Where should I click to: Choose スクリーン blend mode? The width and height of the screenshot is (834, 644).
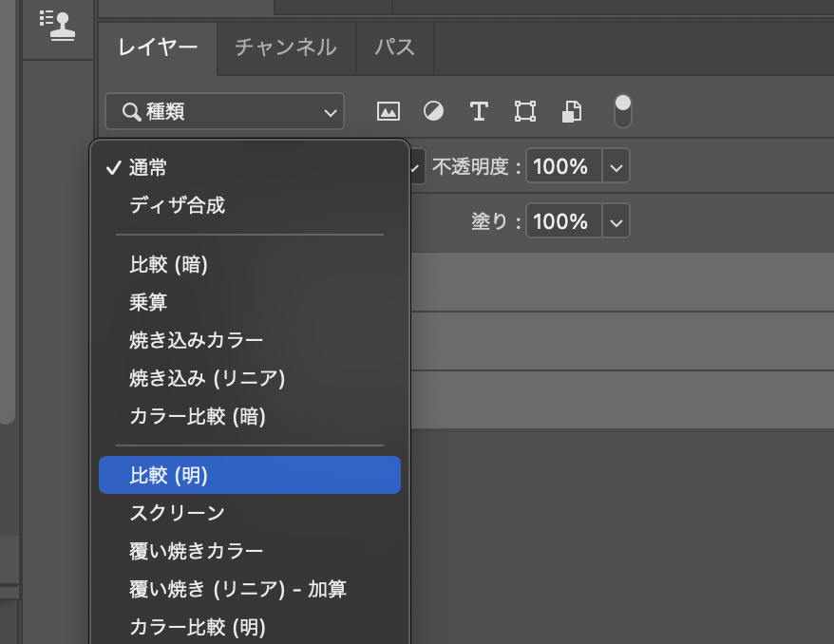click(x=178, y=513)
